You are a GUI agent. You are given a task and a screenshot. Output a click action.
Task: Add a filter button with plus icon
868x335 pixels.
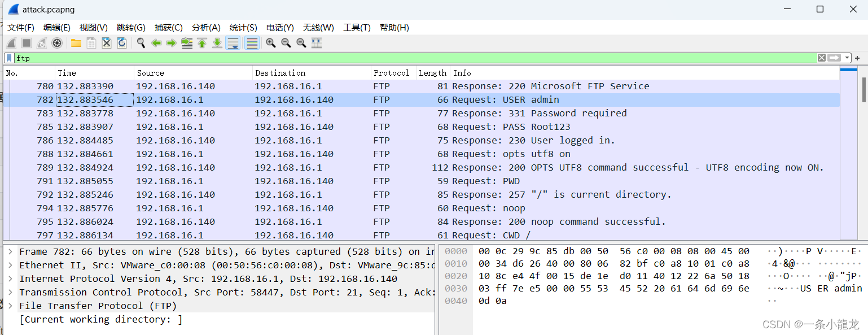coord(857,58)
